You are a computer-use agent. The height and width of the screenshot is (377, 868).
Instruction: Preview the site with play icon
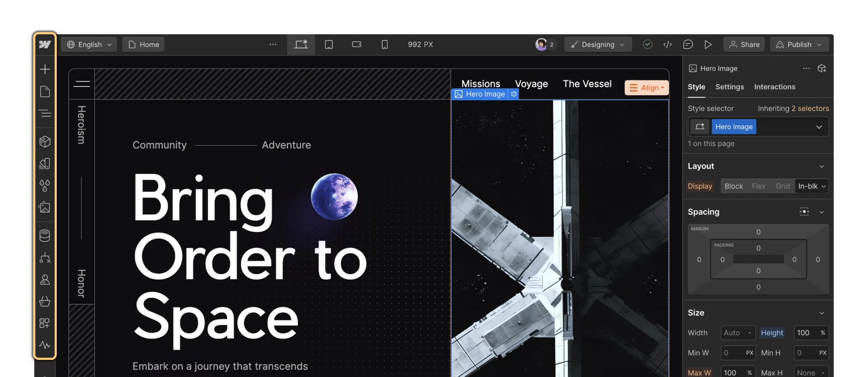pyautogui.click(x=708, y=44)
